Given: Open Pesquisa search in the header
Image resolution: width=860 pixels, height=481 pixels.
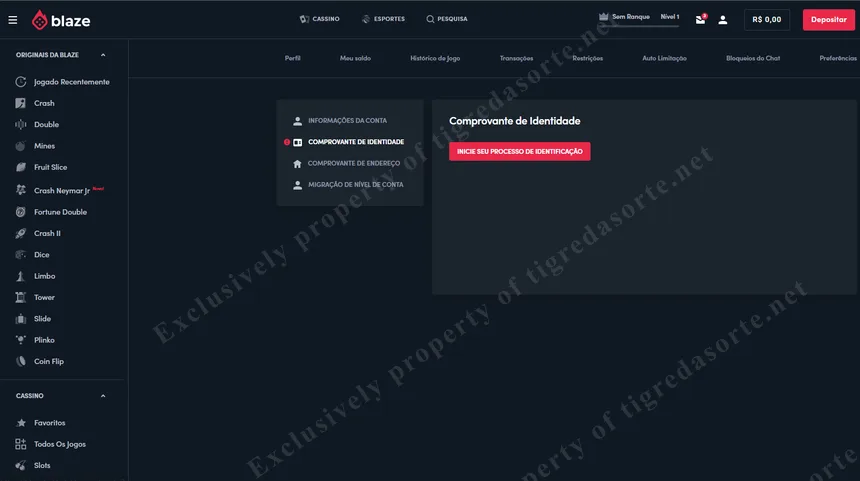Looking at the screenshot, I should [x=447, y=19].
